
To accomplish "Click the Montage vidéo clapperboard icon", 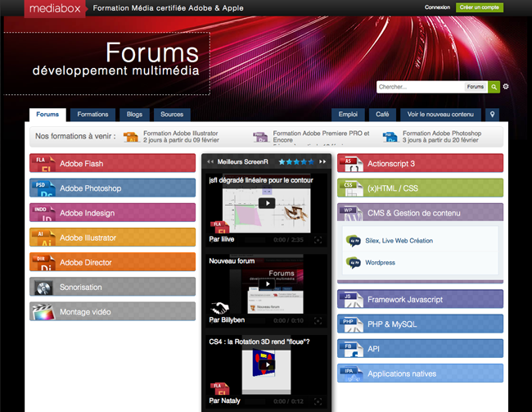I will pyautogui.click(x=43, y=312).
